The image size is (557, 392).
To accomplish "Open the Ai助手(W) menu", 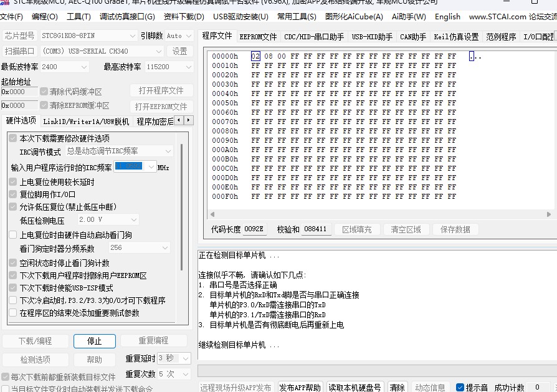I will [x=409, y=16].
